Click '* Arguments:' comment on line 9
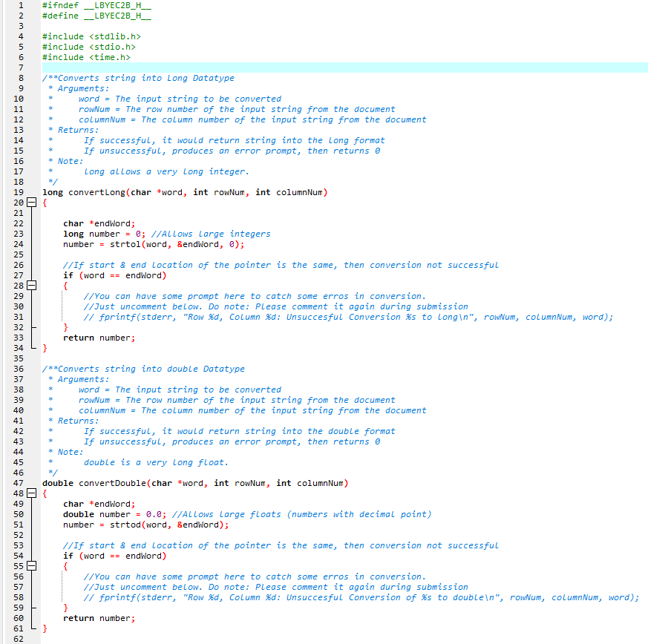Screen dimensions: 648x644 point(79,88)
